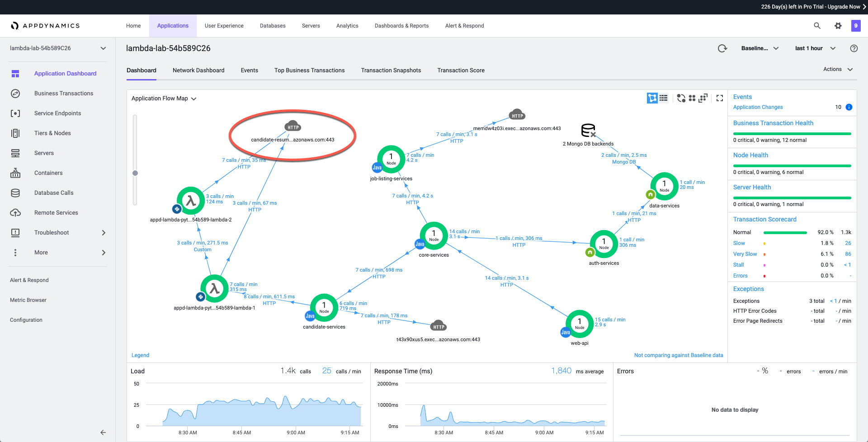This screenshot has height=442, width=868.
Task: Refresh the dashboard data
Action: coord(722,48)
